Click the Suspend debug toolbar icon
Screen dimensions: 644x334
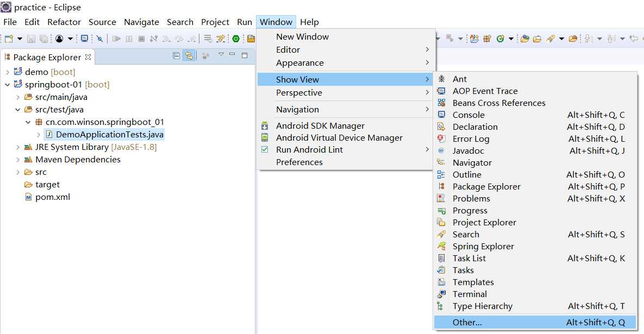pyautogui.click(x=129, y=39)
